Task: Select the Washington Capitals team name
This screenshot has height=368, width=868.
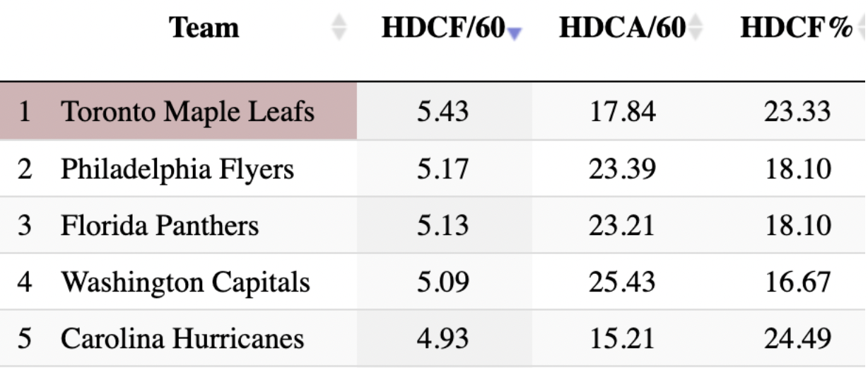Action: 185,282
